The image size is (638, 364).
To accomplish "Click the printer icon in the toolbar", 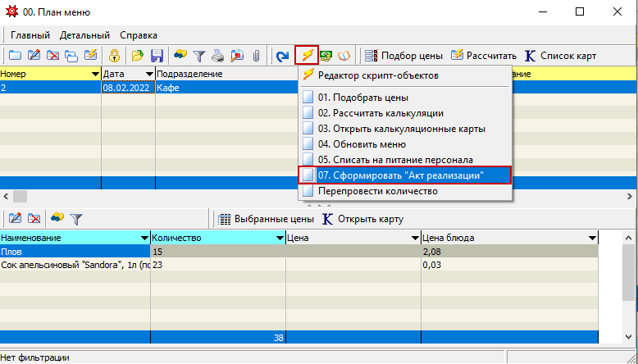I will [217, 56].
